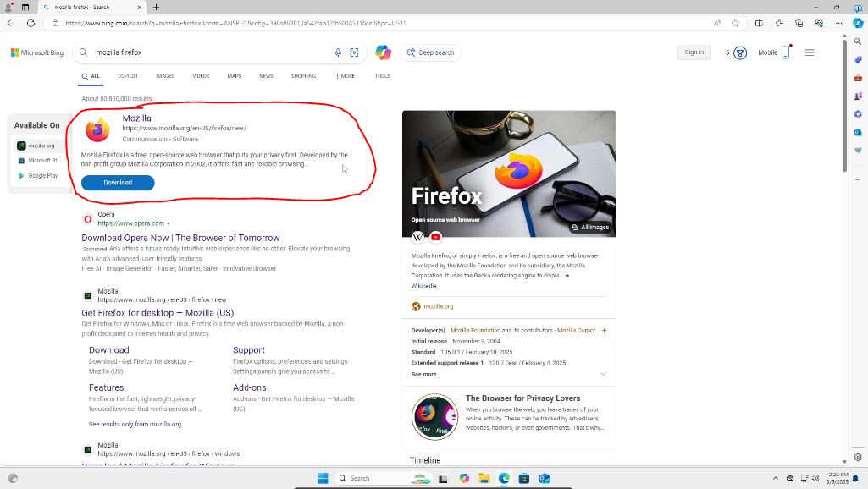Image resolution: width=868 pixels, height=489 pixels.
Task: Open Browser essentials heart icon
Action: (x=819, y=23)
